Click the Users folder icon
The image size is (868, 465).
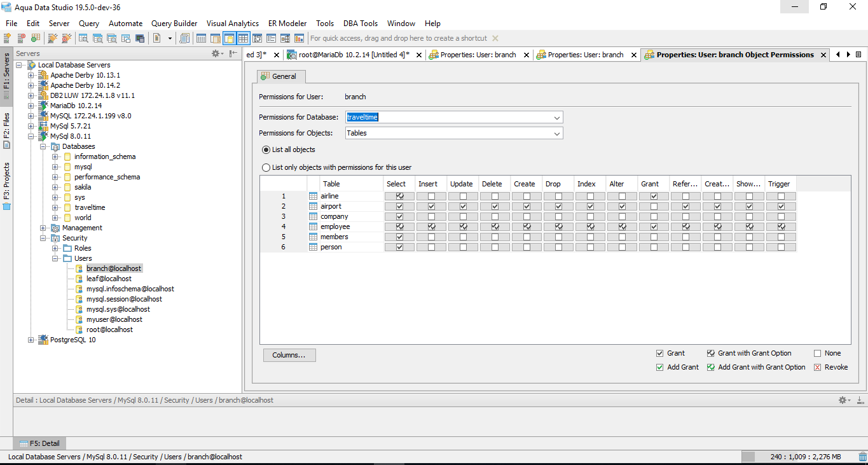[x=67, y=258]
